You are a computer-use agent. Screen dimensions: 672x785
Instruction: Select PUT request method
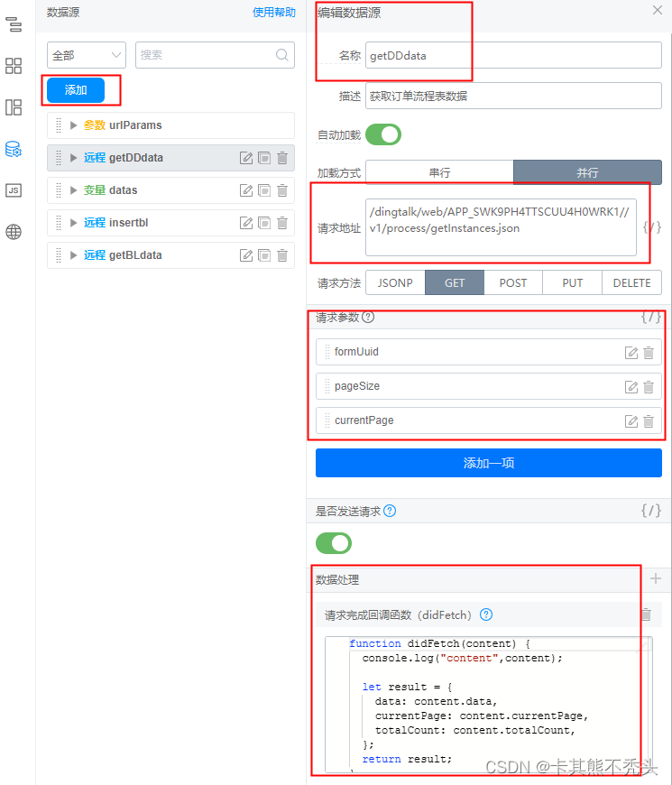pyautogui.click(x=572, y=282)
